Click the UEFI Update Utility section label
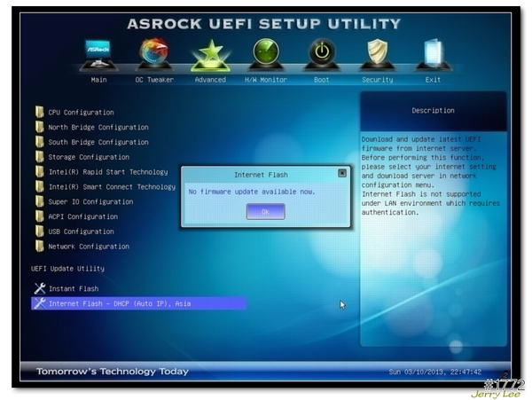532x400 pixels. click(x=67, y=269)
